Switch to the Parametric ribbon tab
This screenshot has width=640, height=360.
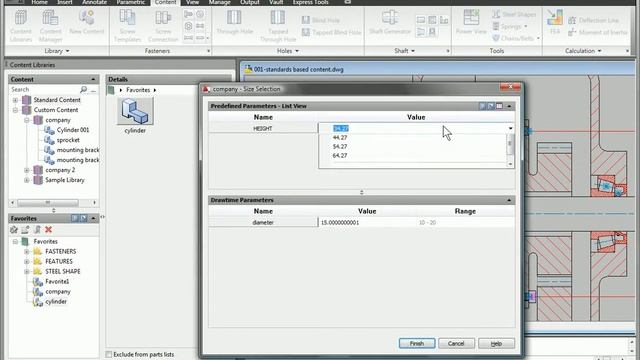[131, 2]
